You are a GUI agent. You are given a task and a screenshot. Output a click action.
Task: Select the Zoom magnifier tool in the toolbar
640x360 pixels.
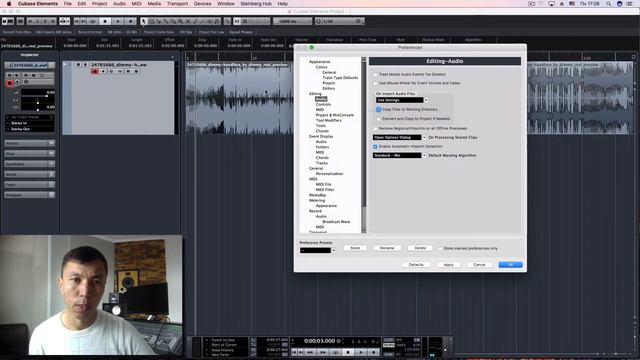(180, 21)
